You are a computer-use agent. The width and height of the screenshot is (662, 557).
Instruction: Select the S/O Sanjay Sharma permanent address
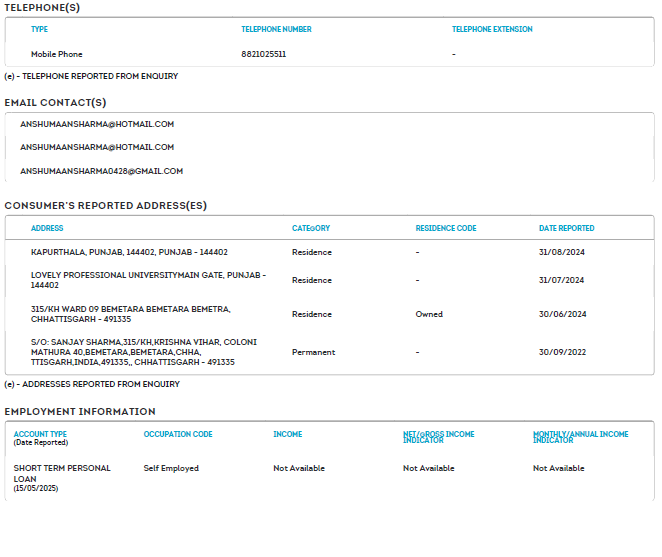coord(144,352)
